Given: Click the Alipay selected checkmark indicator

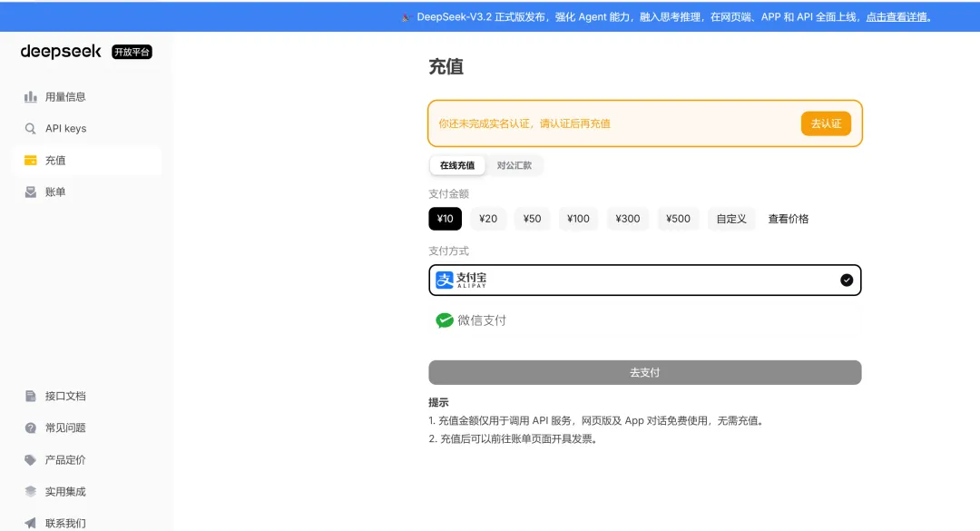Looking at the screenshot, I should (x=847, y=280).
